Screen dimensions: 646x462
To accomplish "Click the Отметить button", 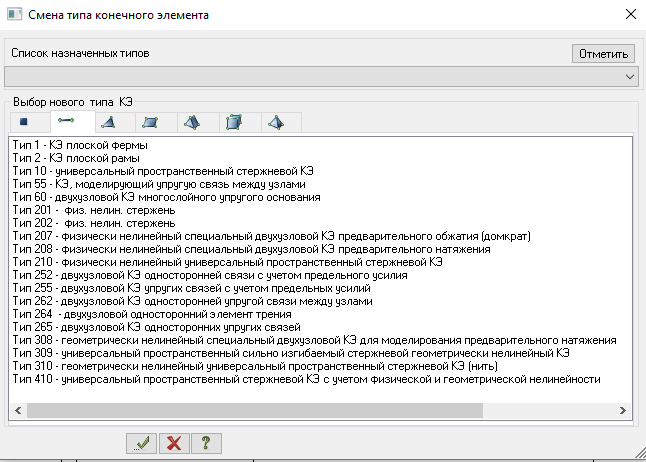I will pyautogui.click(x=603, y=54).
